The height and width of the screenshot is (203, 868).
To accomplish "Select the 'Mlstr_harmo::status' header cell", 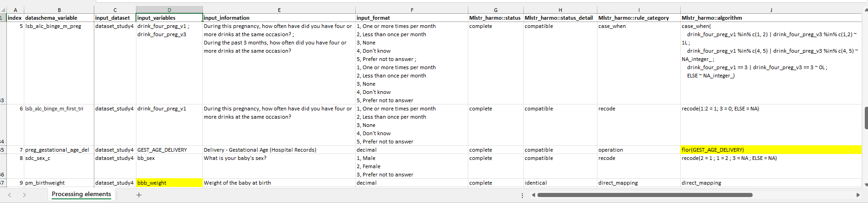I will coord(496,18).
